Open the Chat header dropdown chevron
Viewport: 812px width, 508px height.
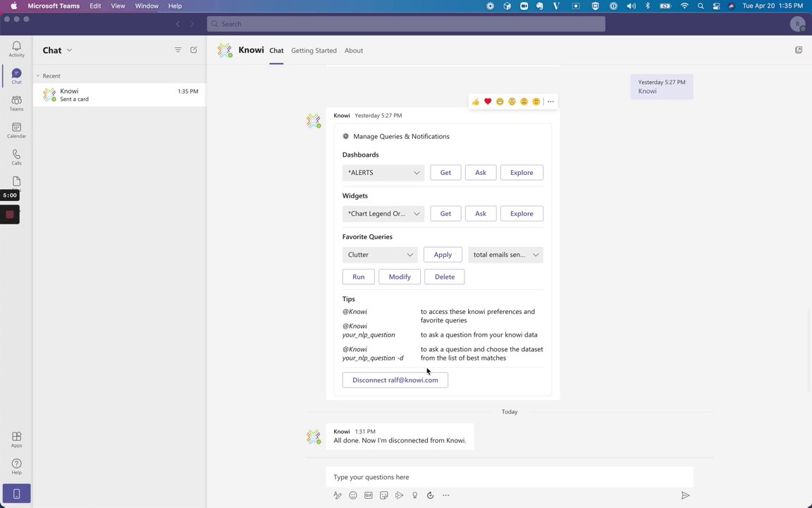(x=69, y=50)
